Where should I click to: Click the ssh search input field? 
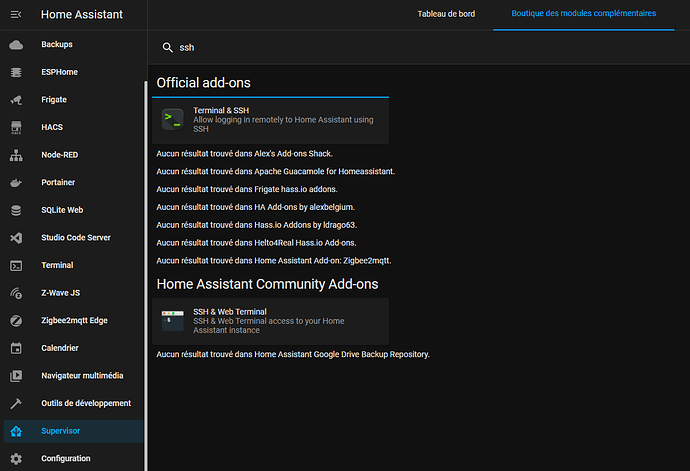418,48
